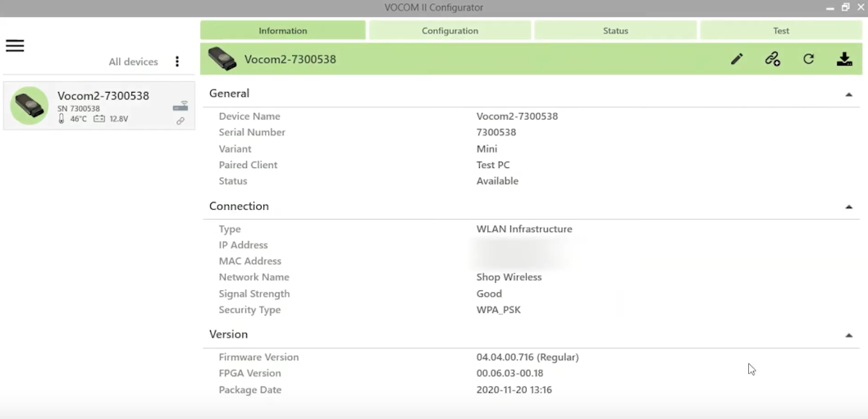This screenshot has height=419, width=868.
Task: Click the FPGA version 00.06.03-00.18
Action: click(509, 373)
